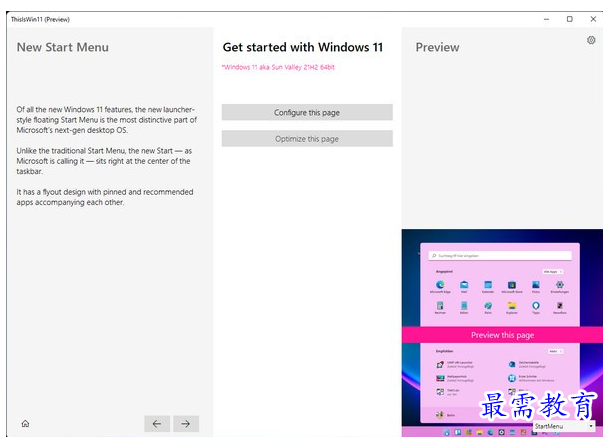The width and height of the screenshot is (603, 437).
Task: Click the paragraph starting 'Of all the new Windows 11'
Action: [x=107, y=120]
